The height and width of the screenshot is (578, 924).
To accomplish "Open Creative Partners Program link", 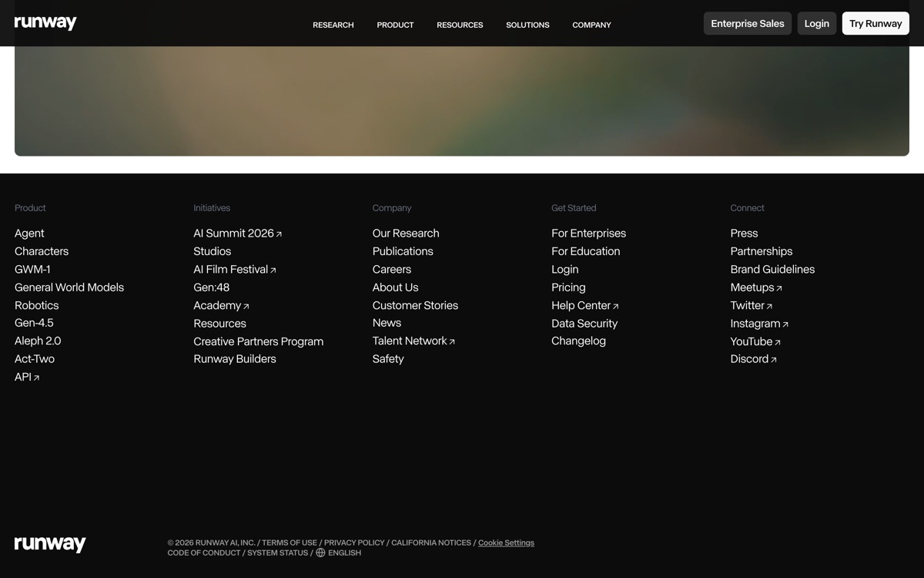I will tap(259, 341).
